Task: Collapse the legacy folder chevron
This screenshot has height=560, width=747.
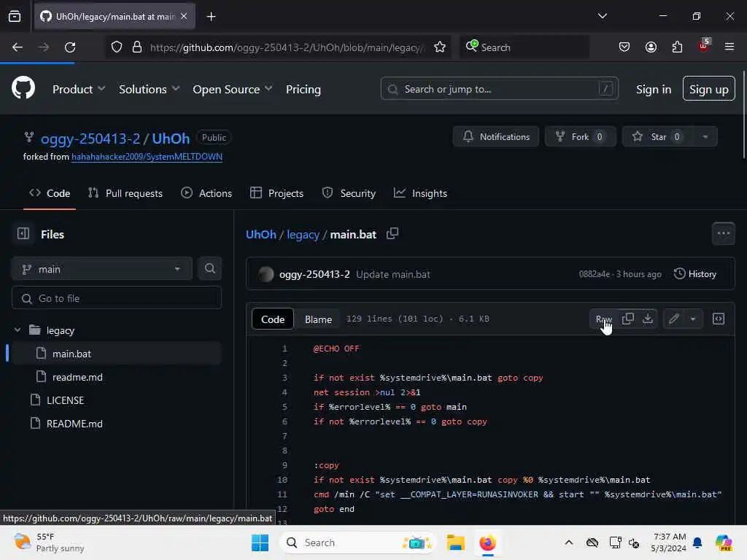Action: pos(18,330)
